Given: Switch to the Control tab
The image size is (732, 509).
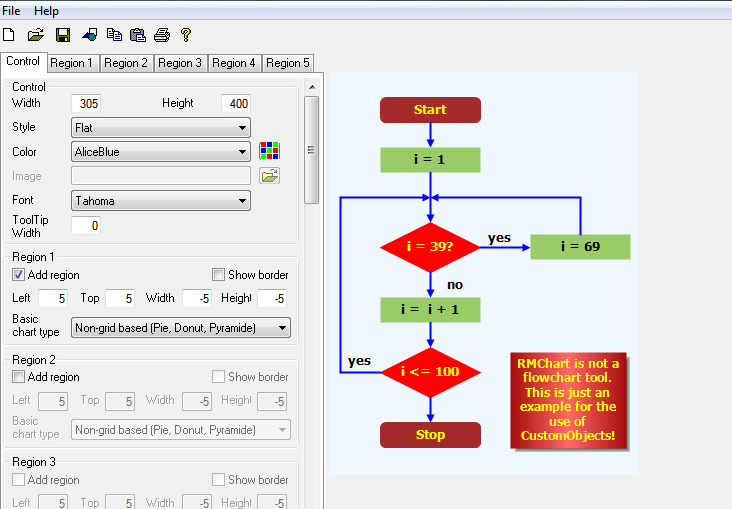Looking at the screenshot, I should (23, 61).
